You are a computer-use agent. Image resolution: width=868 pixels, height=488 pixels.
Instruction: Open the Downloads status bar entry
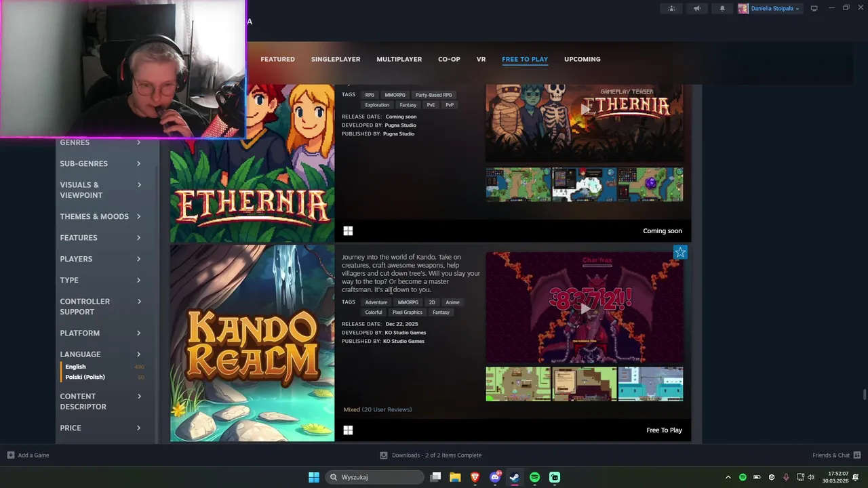[x=431, y=455]
